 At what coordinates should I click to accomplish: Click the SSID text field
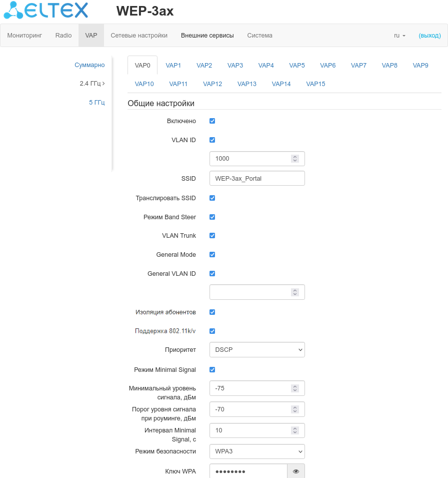(x=257, y=179)
